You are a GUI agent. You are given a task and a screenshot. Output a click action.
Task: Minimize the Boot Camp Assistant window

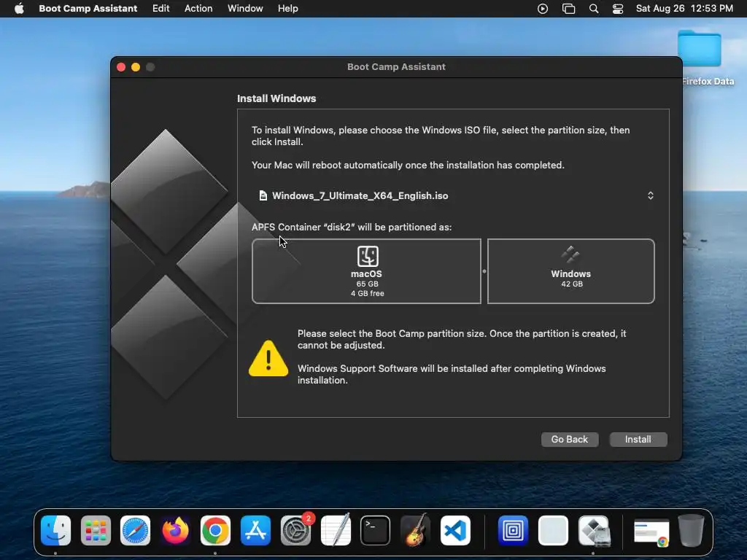coord(136,67)
